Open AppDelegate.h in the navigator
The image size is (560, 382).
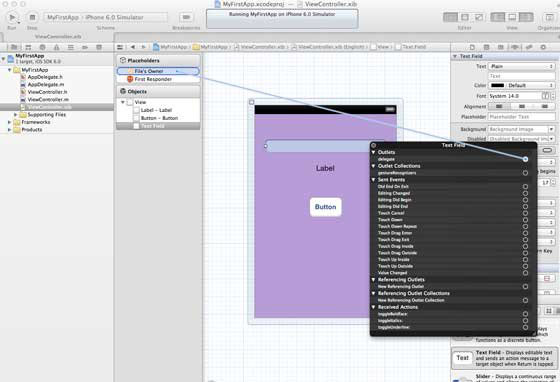45,77
